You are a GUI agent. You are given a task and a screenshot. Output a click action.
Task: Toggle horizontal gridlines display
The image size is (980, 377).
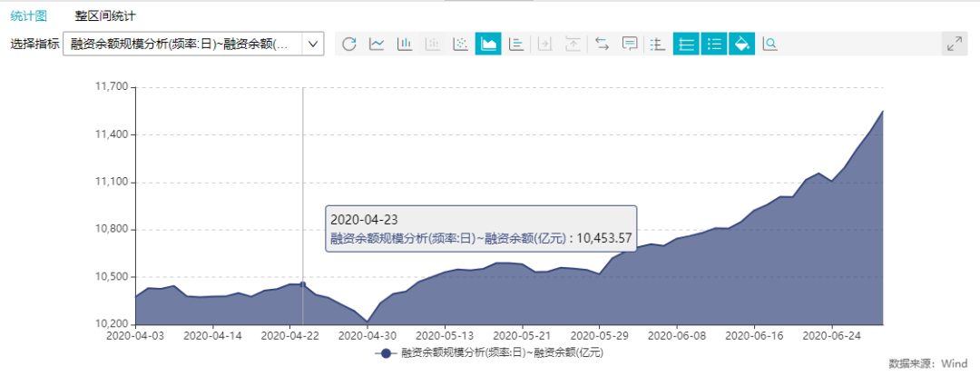coord(686,44)
